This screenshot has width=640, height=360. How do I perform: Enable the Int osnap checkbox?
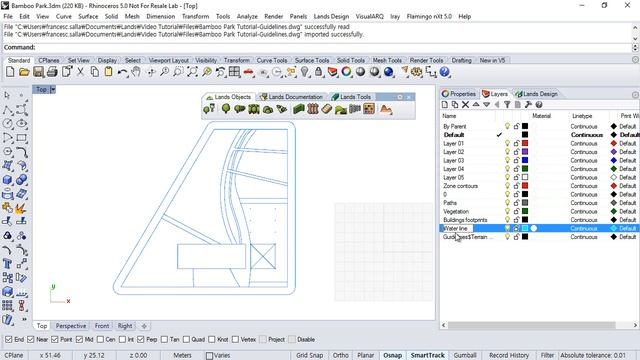(x=122, y=339)
